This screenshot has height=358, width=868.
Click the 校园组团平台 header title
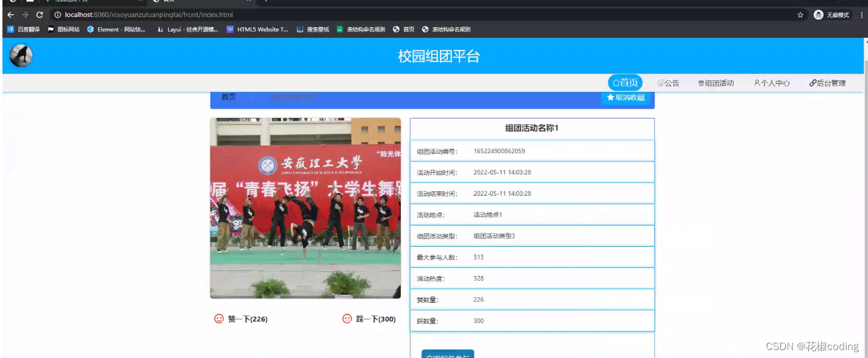coord(439,57)
